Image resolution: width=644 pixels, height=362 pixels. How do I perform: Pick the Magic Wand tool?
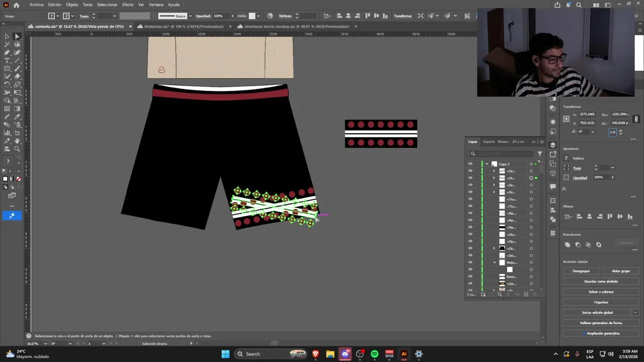tap(7, 44)
